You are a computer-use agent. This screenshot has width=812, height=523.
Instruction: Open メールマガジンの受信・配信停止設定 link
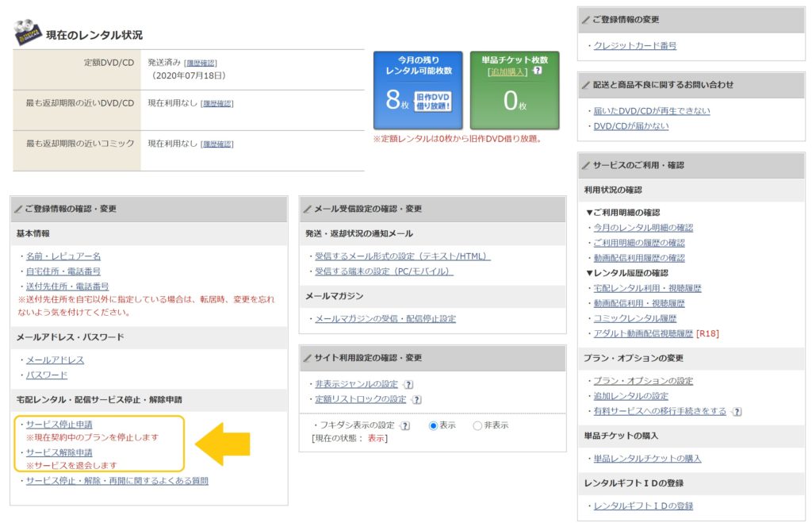tap(385, 319)
